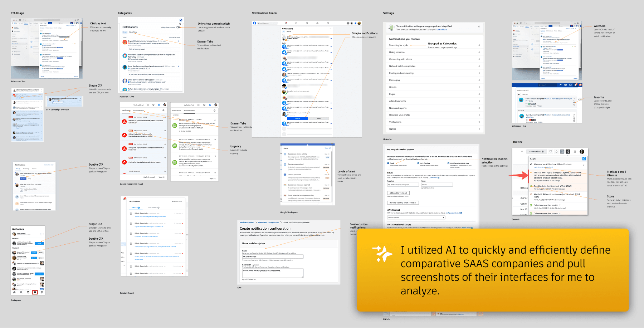Click the pin icon above Jira Notifications panel

pos(181,20)
